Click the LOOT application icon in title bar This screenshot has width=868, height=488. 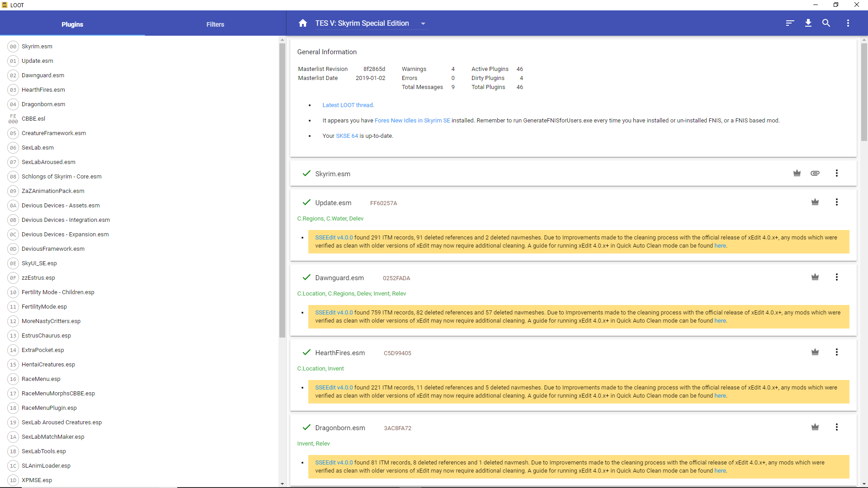coord(5,5)
